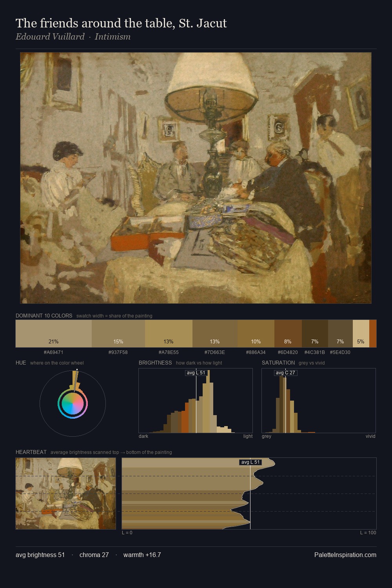
Task: Select the #7D663E color swatch
Action: [x=215, y=334]
